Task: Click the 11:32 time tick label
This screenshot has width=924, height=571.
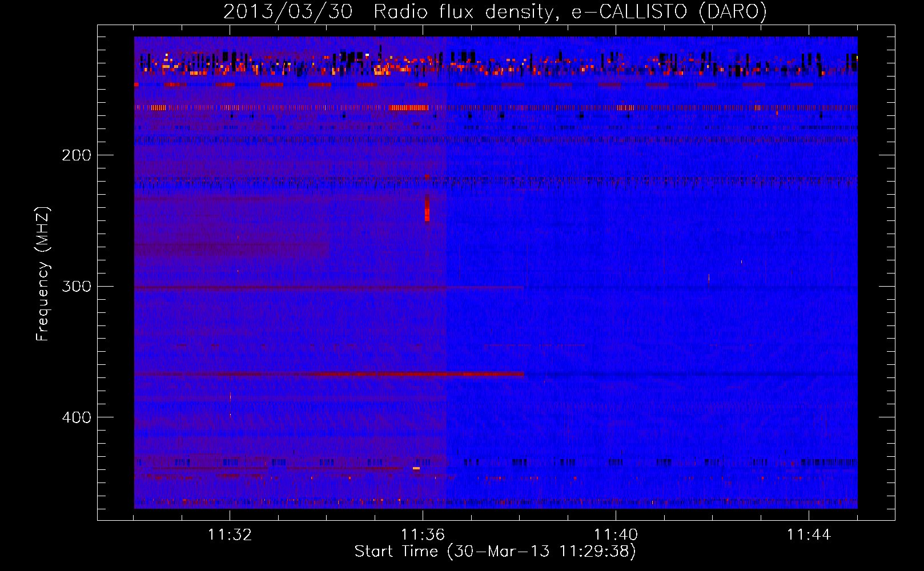Action: coord(230,535)
